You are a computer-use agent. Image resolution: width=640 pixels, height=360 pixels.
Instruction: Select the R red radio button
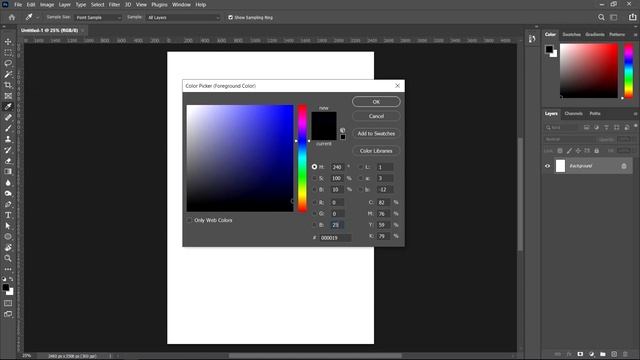click(x=314, y=202)
